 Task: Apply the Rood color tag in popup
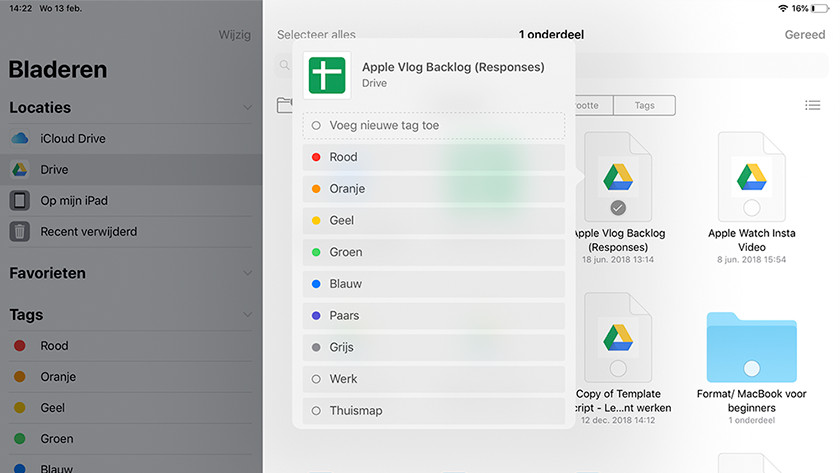433,157
